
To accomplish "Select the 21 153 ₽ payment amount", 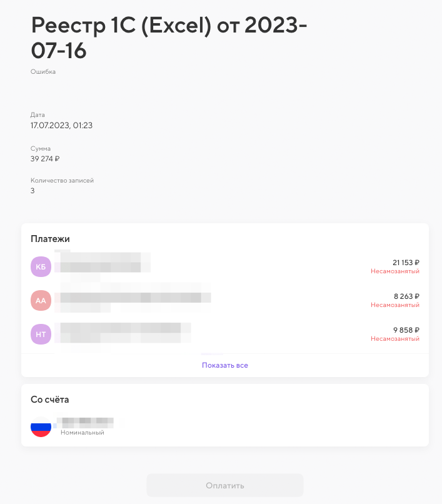I will pyautogui.click(x=406, y=263).
